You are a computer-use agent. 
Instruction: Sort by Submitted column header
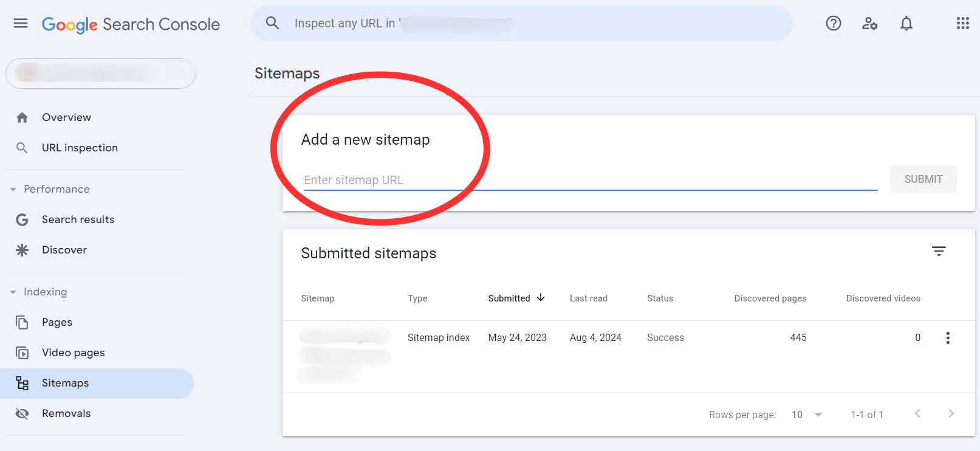coord(509,298)
